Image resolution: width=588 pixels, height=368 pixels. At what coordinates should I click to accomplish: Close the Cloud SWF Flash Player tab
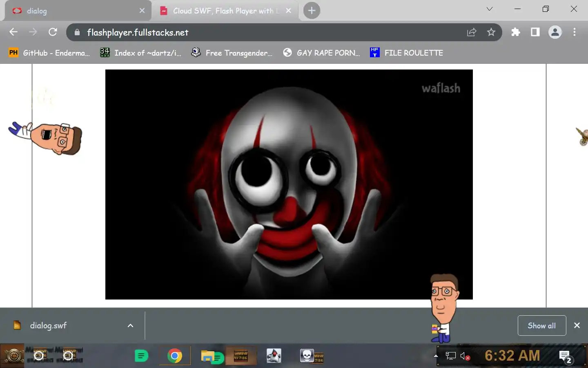point(288,11)
